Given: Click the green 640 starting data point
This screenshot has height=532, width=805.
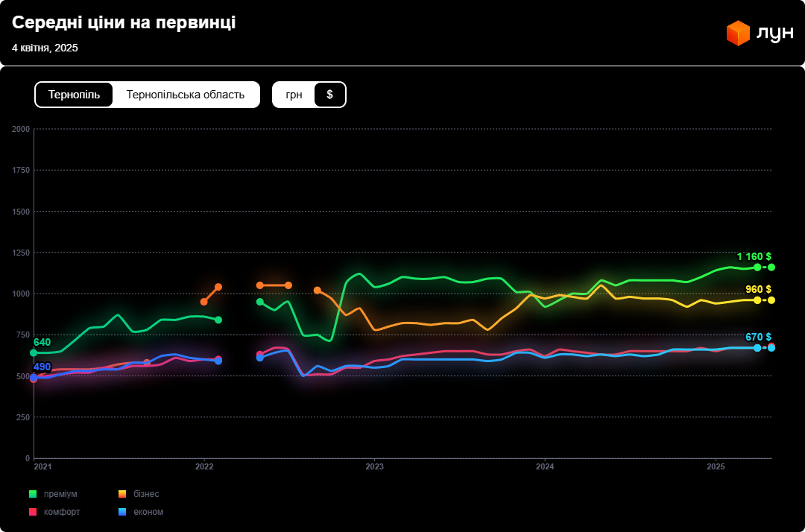Looking at the screenshot, I should [x=34, y=352].
